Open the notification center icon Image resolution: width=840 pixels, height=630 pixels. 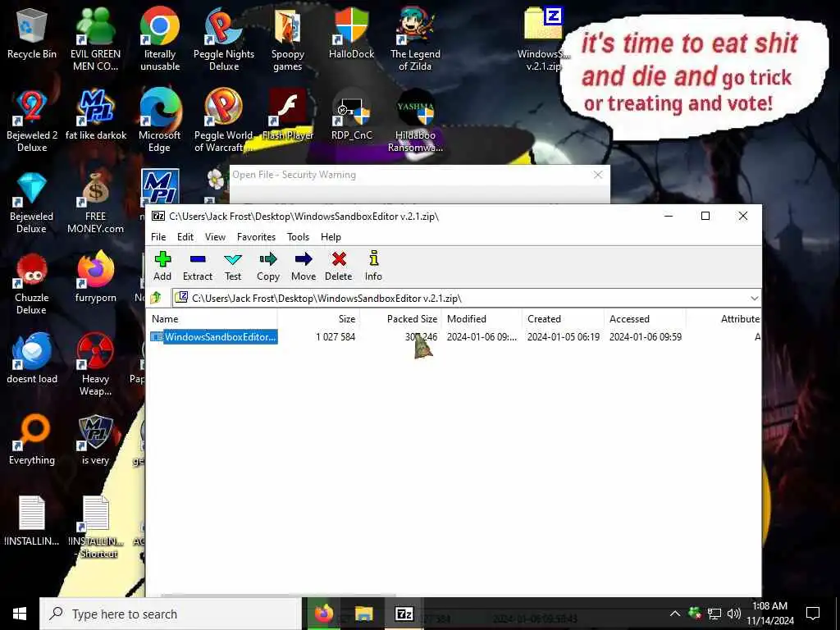[813, 614]
